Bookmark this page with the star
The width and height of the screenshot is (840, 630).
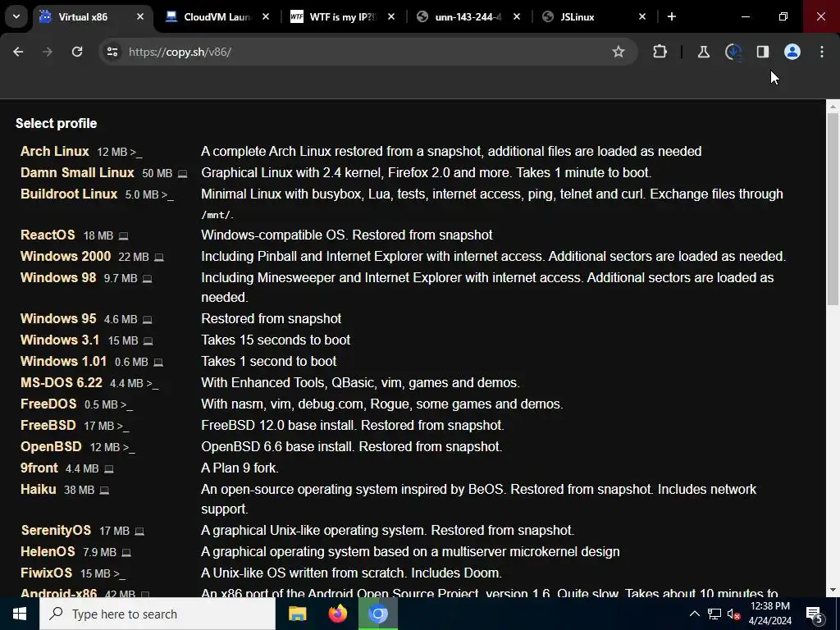click(619, 52)
